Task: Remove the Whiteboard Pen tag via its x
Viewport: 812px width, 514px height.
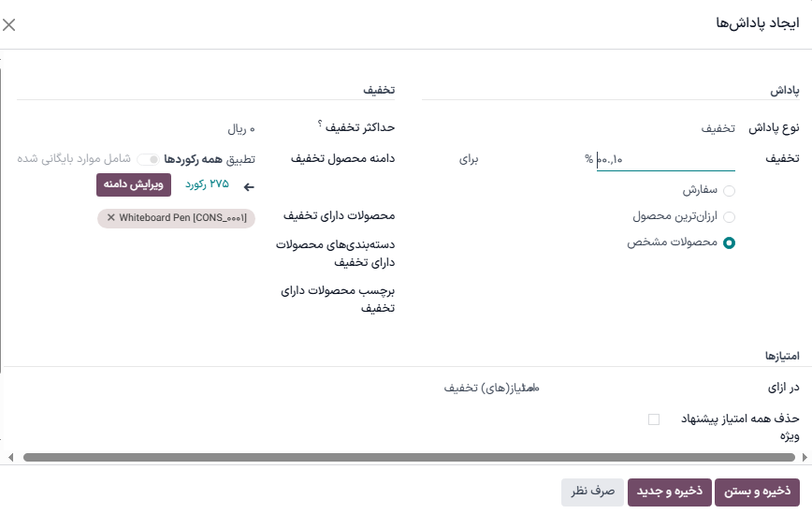Action: (111, 218)
